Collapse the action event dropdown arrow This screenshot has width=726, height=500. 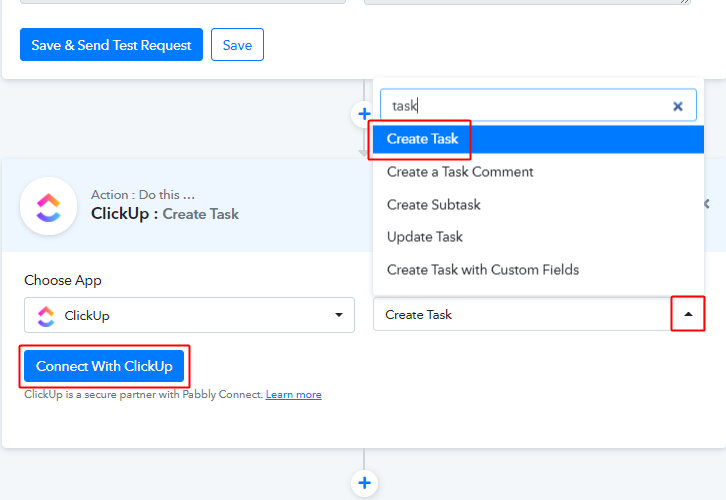click(688, 314)
